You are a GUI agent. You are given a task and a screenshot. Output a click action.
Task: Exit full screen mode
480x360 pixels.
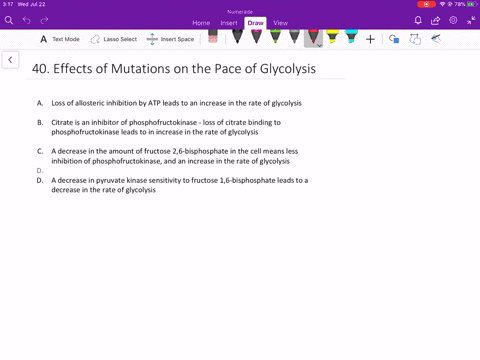pyautogui.click(x=471, y=20)
